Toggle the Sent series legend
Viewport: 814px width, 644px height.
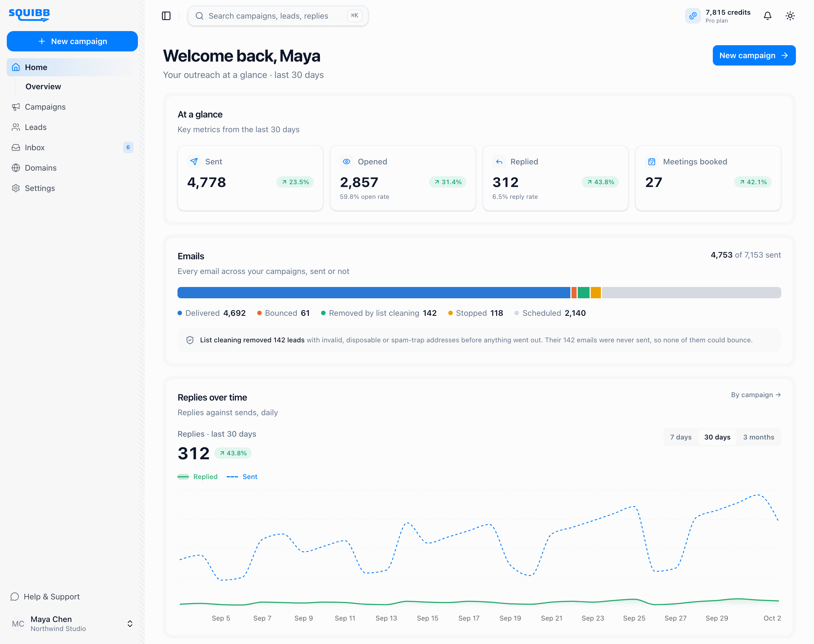242,477
